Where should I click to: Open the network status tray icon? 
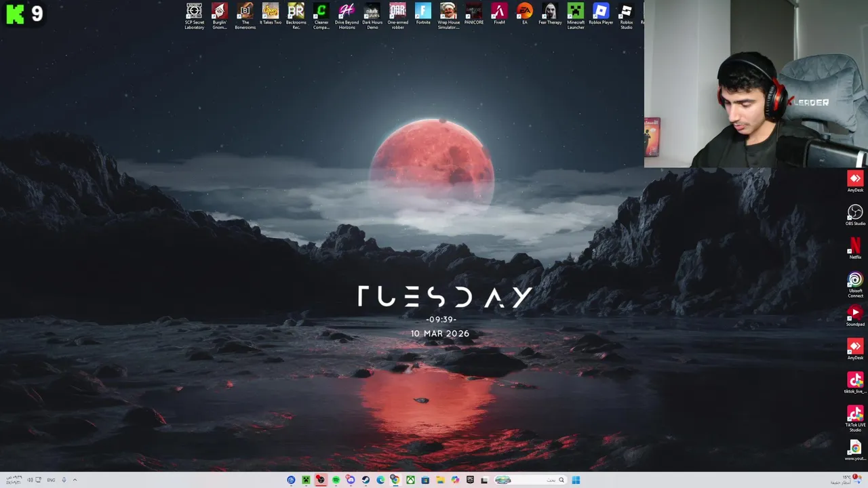pyautogui.click(x=38, y=480)
